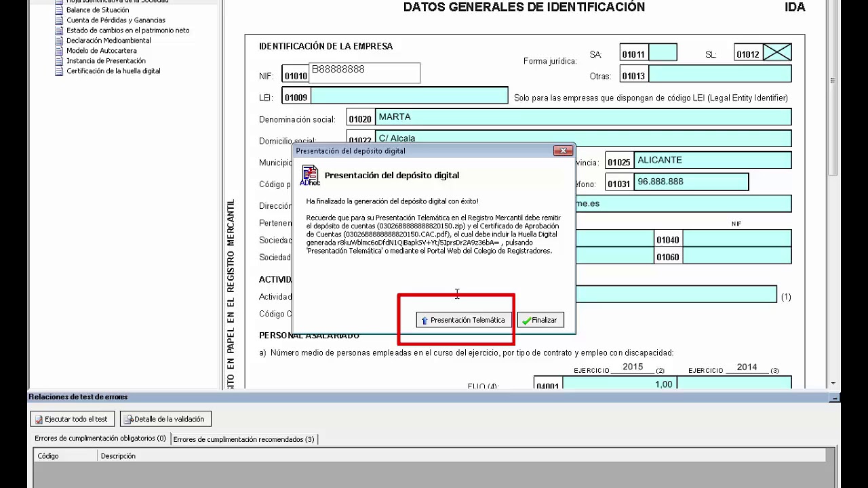Click the Declaración Medioambiental document icon
The height and width of the screenshot is (488, 868).
point(60,41)
